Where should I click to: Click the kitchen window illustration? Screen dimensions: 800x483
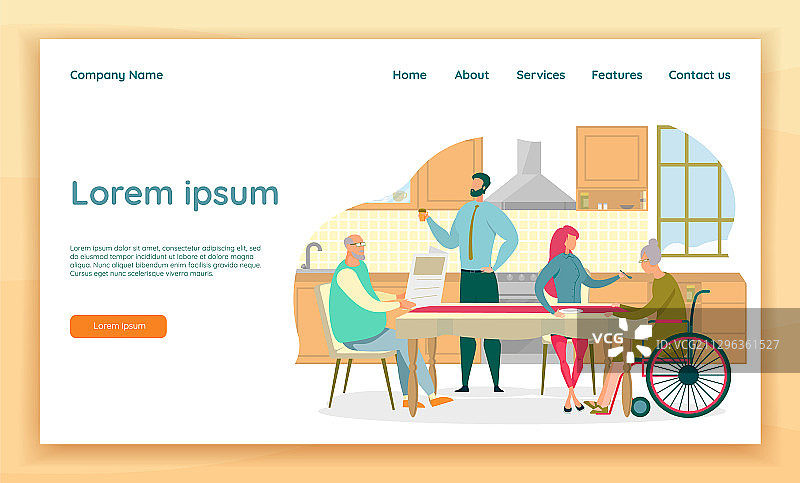(695, 191)
